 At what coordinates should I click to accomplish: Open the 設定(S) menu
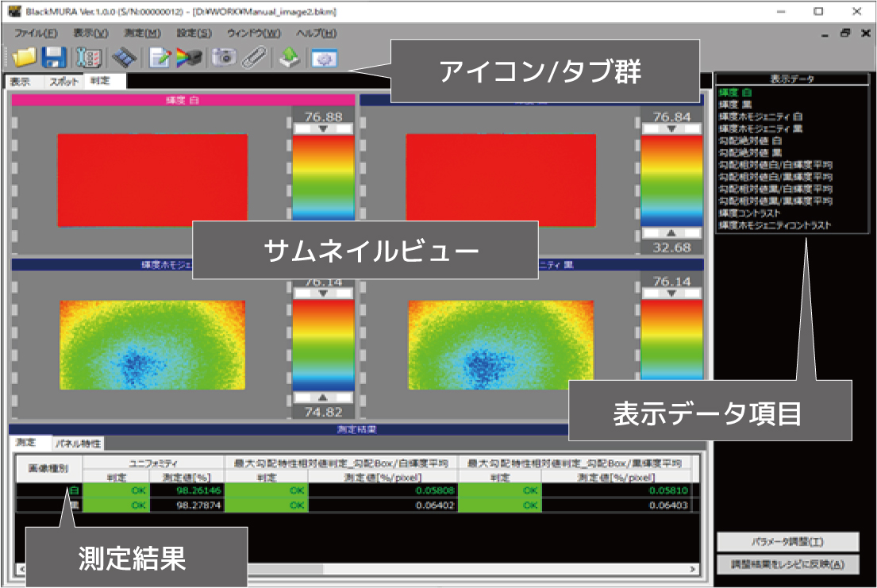tap(194, 33)
